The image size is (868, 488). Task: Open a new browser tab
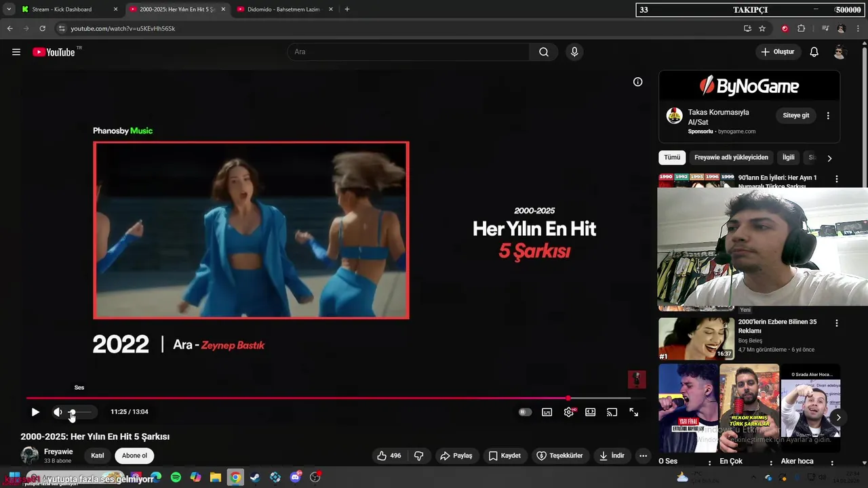(x=347, y=9)
